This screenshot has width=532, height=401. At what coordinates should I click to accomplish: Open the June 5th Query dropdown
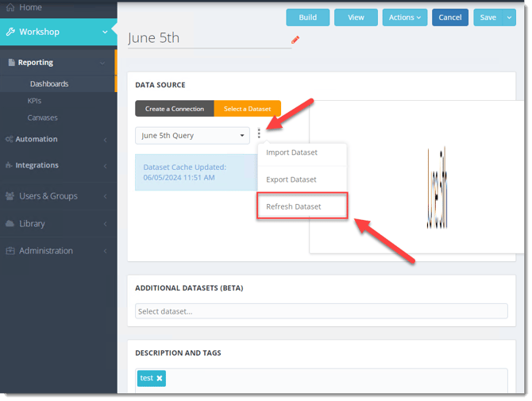tap(192, 136)
